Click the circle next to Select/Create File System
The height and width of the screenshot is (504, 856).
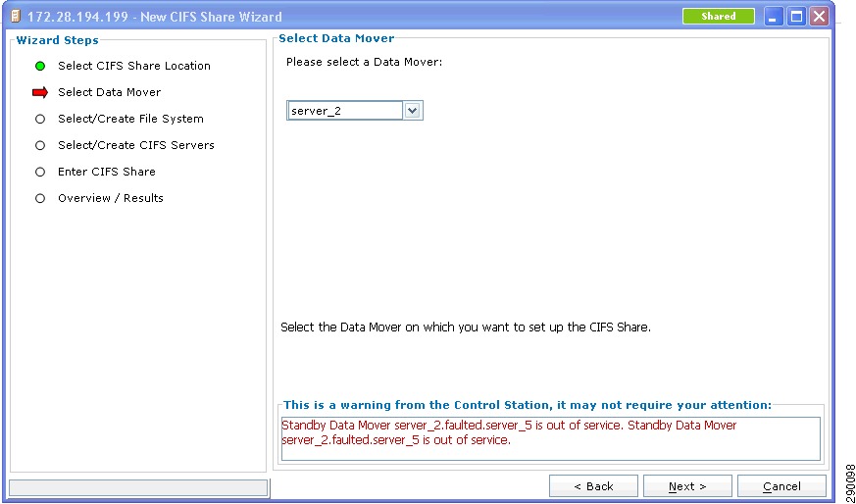pyautogui.click(x=40, y=119)
